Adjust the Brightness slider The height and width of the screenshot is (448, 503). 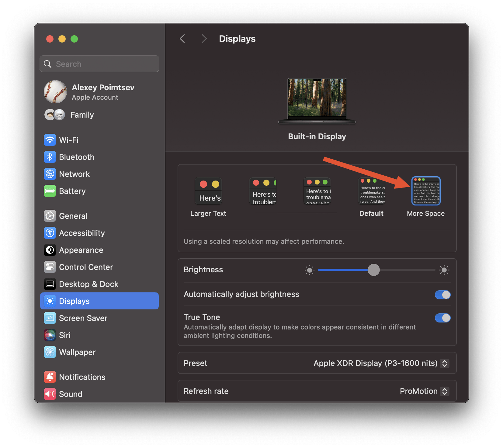click(373, 270)
